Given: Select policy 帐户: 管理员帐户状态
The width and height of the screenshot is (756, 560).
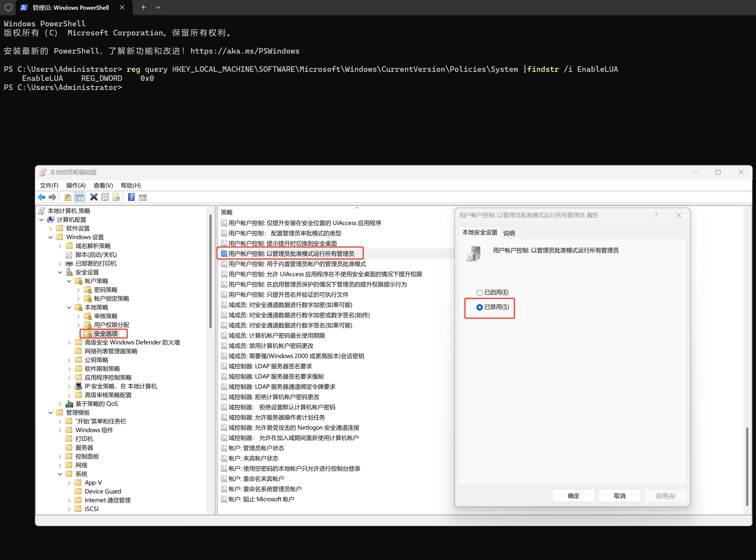Looking at the screenshot, I should [256, 448].
